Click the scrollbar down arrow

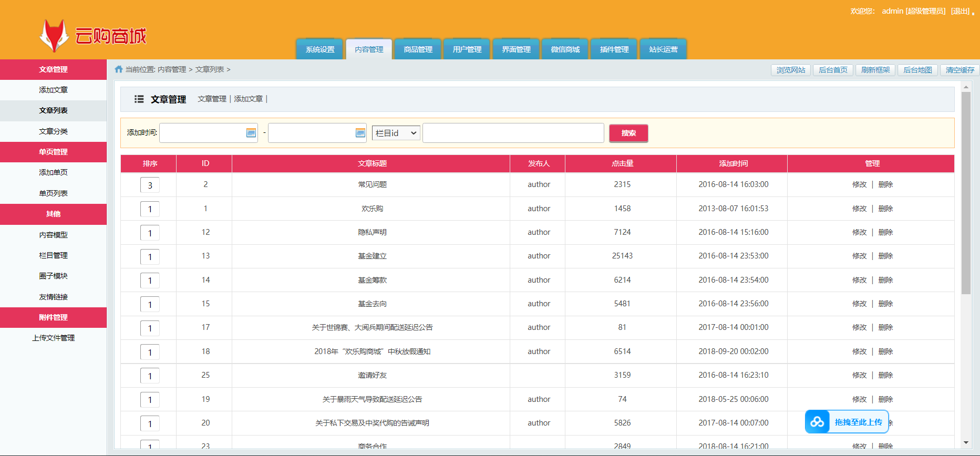tap(966, 443)
